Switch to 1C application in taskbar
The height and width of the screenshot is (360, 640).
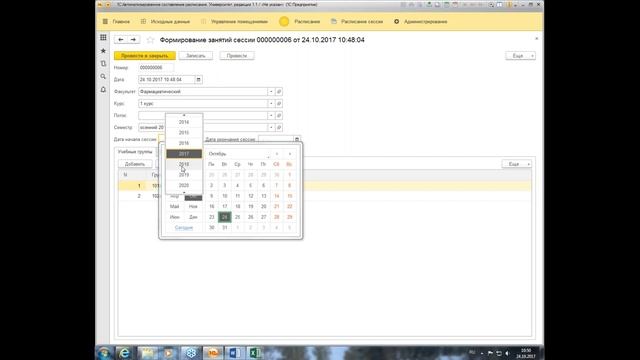[213, 353]
